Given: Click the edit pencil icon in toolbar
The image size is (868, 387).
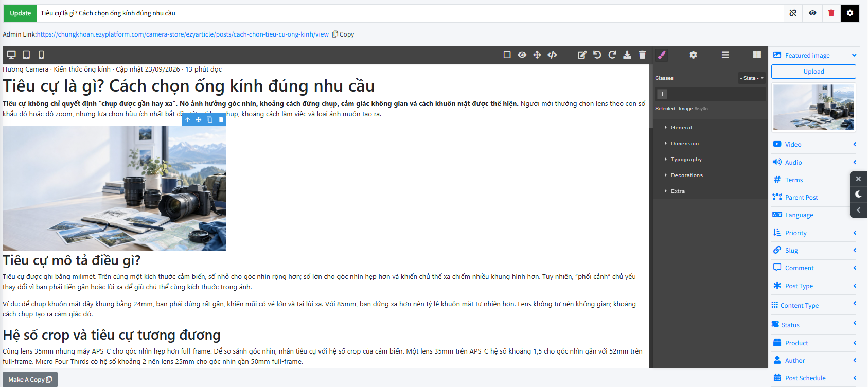Looking at the screenshot, I should [x=582, y=55].
